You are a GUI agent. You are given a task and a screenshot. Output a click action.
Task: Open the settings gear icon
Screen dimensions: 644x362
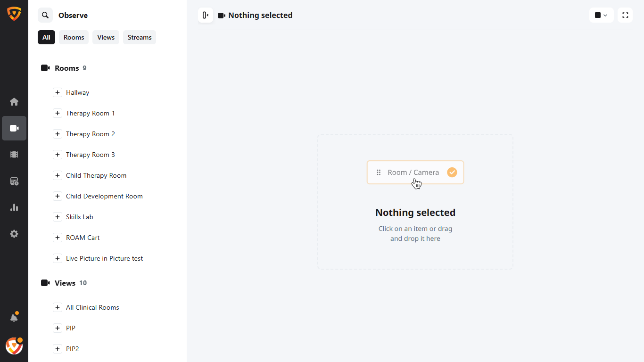coord(14,234)
